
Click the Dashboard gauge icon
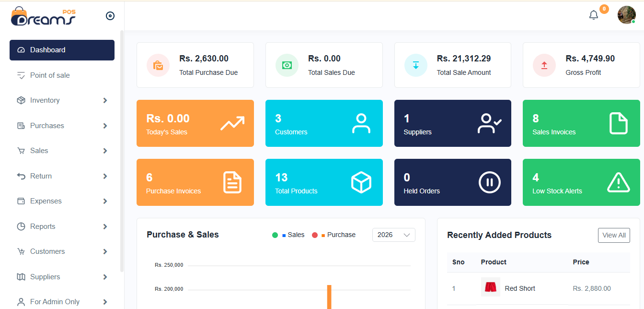tap(21, 50)
